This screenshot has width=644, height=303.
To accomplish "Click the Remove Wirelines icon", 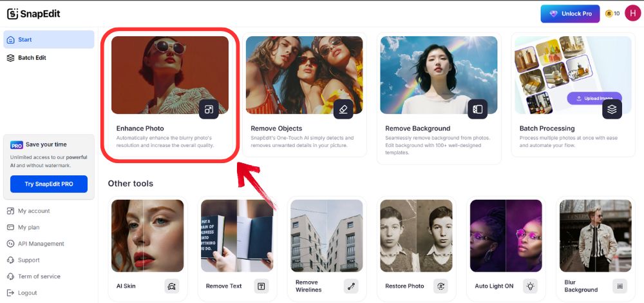I will coord(351,286).
